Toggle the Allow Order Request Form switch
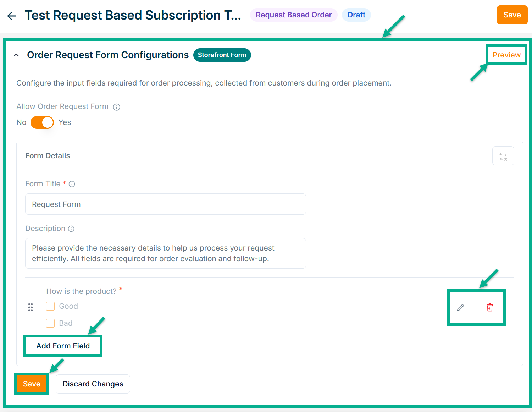Image resolution: width=532 pixels, height=412 pixels. tap(42, 123)
